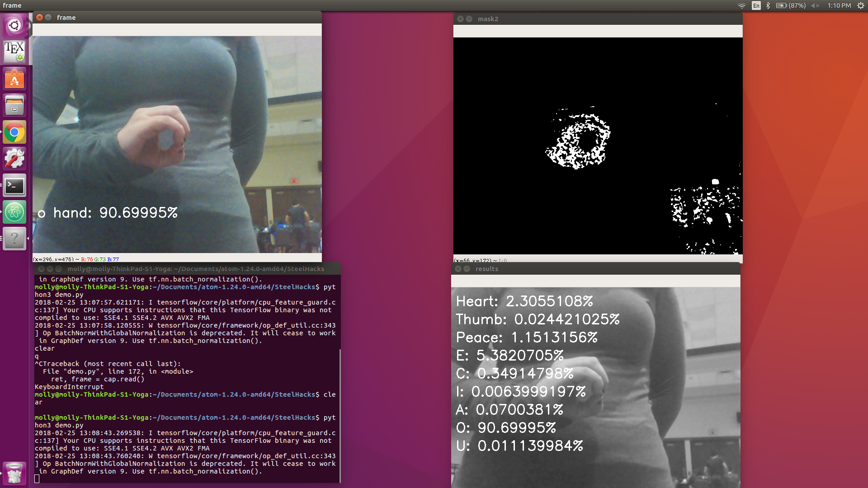Open System Settings wrench-gear icon
The height and width of the screenshot is (488, 868).
[14, 159]
